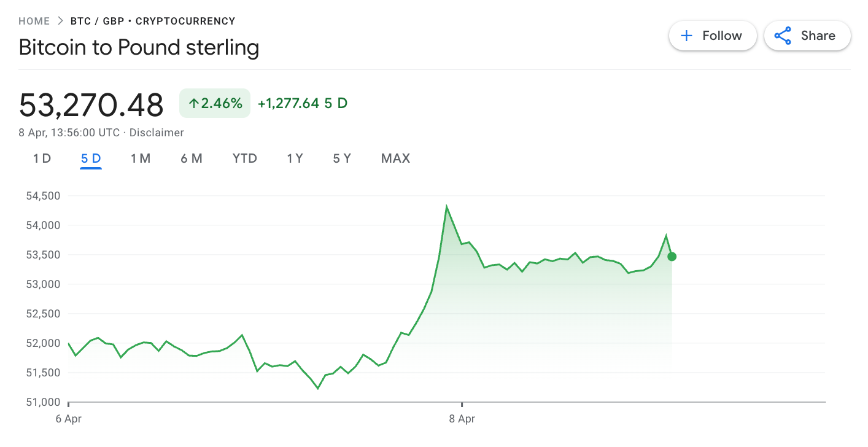The image size is (868, 447).
Task: Click the green up-arrow percentage badge
Action: tap(215, 103)
